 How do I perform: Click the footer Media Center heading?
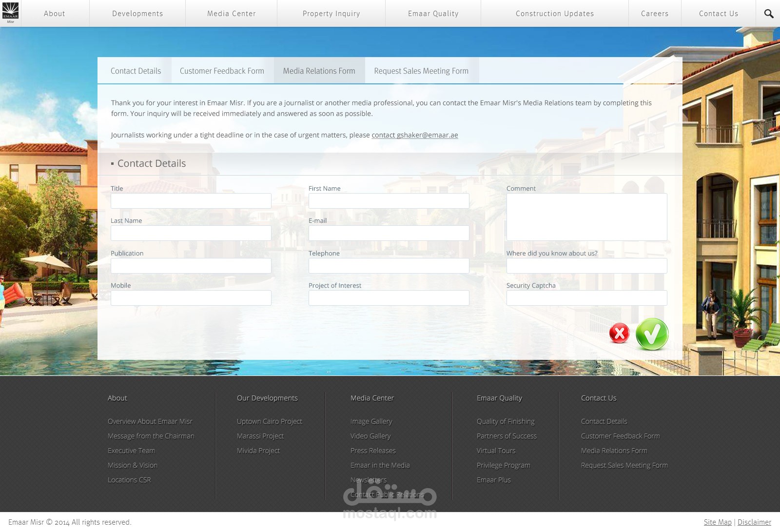(372, 398)
